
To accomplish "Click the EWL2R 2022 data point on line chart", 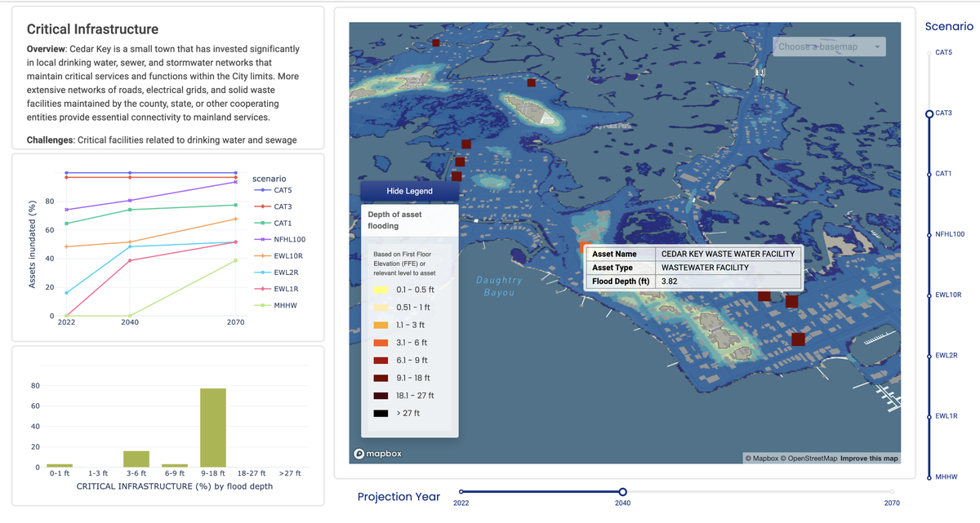I will coord(66,293).
